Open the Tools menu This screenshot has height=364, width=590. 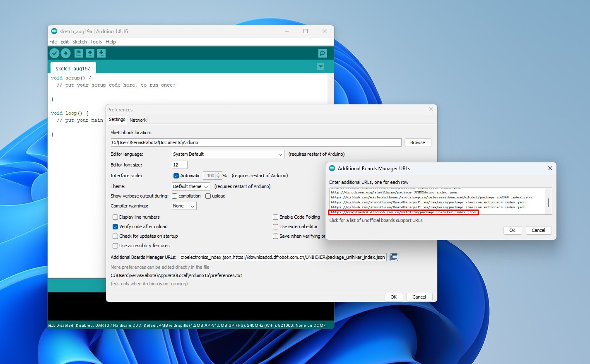[x=96, y=42]
